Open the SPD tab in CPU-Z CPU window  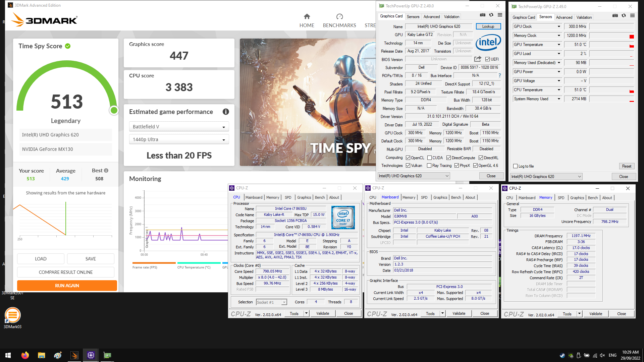click(288, 197)
